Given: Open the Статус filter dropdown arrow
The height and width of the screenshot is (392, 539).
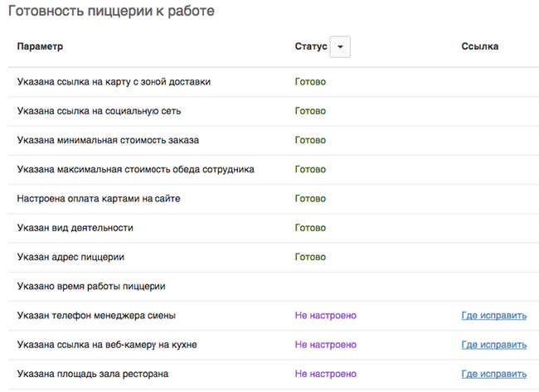Looking at the screenshot, I should point(340,46).
